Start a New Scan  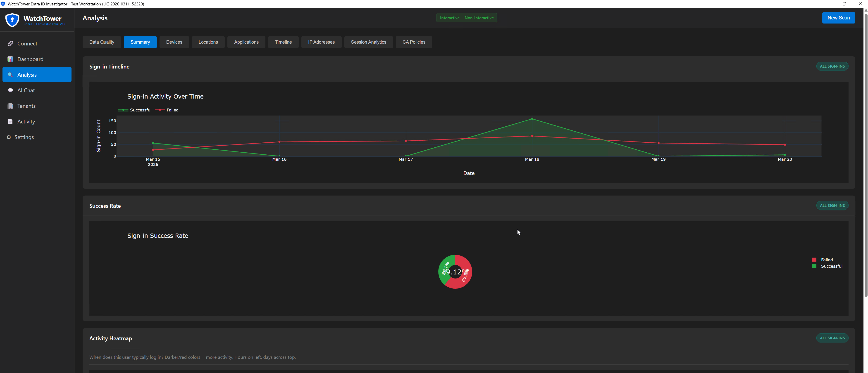[x=839, y=17]
